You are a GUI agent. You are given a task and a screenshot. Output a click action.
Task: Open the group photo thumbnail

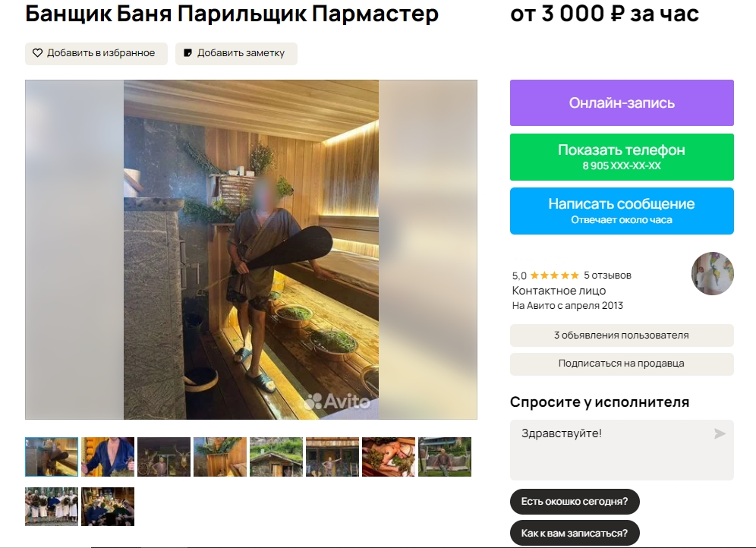52,506
